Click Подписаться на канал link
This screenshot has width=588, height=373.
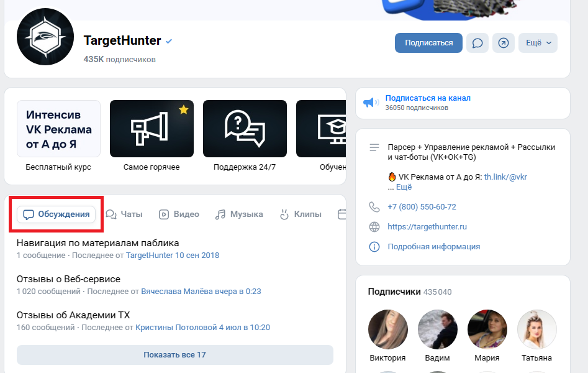428,98
